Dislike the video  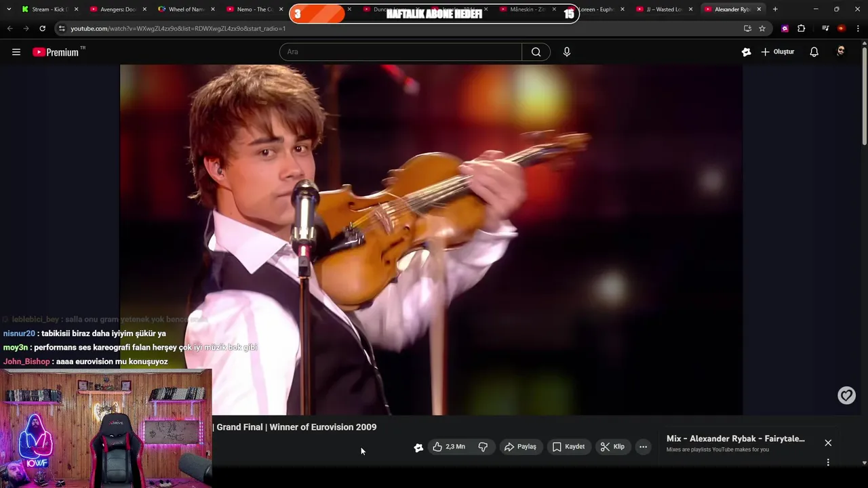coord(483,447)
